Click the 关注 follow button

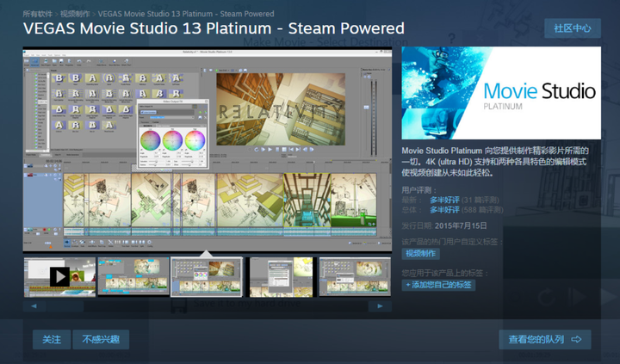coord(52,340)
